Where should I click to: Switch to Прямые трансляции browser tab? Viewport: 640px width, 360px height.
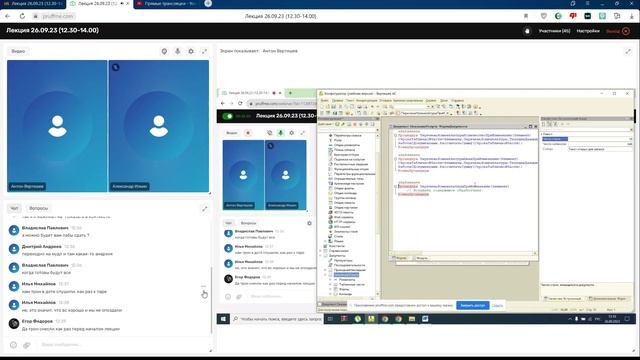coord(167,4)
